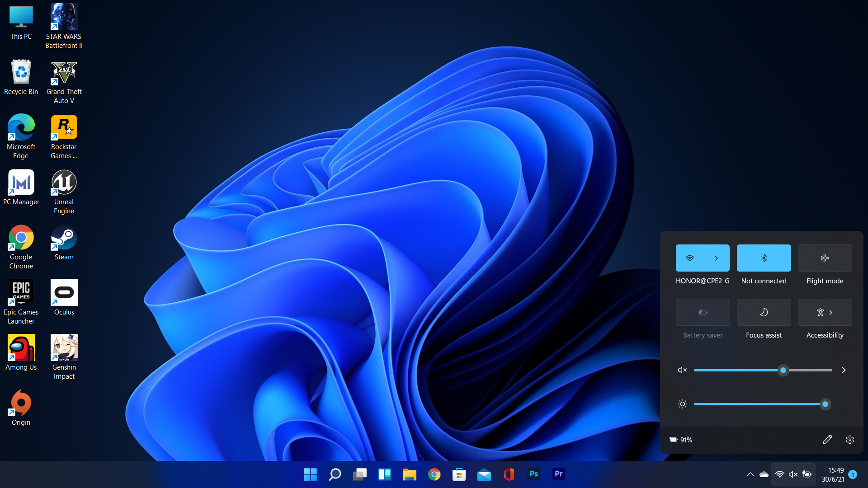The height and width of the screenshot is (488, 868).
Task: Launch Steam desktop shortcut
Action: click(x=64, y=243)
